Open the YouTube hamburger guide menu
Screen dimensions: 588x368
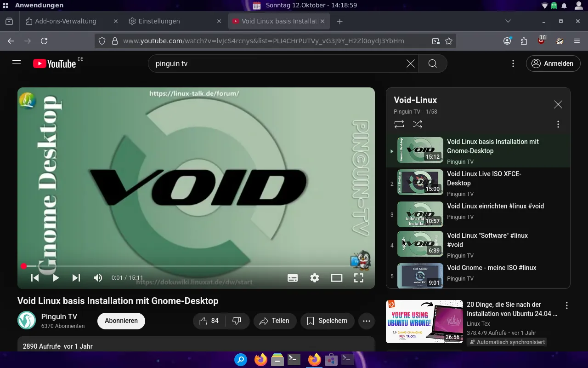tap(17, 63)
